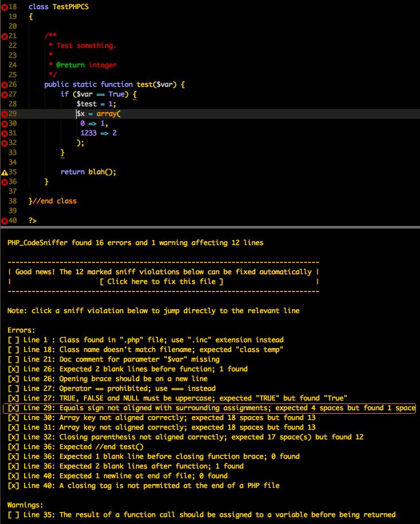Click the error marker on line 21
The image size is (420, 524).
pyautogui.click(x=5, y=36)
